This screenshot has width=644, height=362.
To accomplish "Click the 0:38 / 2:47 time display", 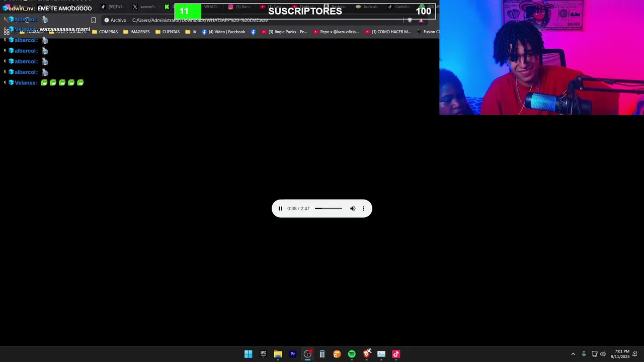I will click(298, 209).
